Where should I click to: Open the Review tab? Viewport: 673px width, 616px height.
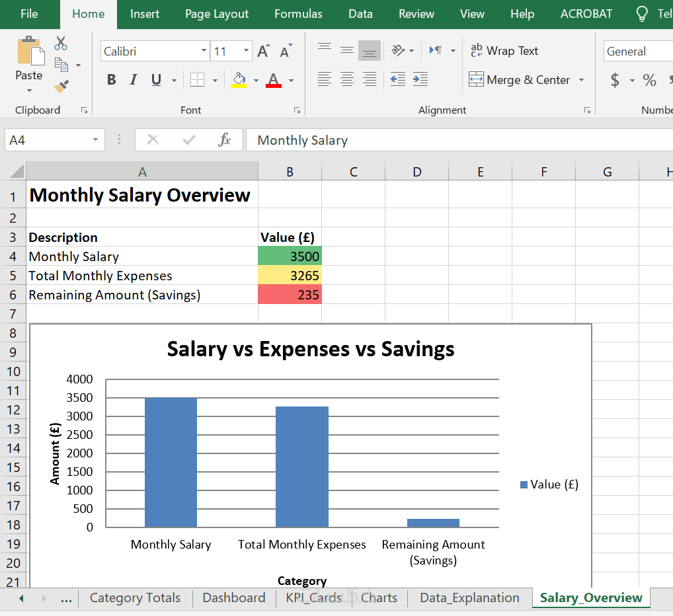(x=416, y=14)
